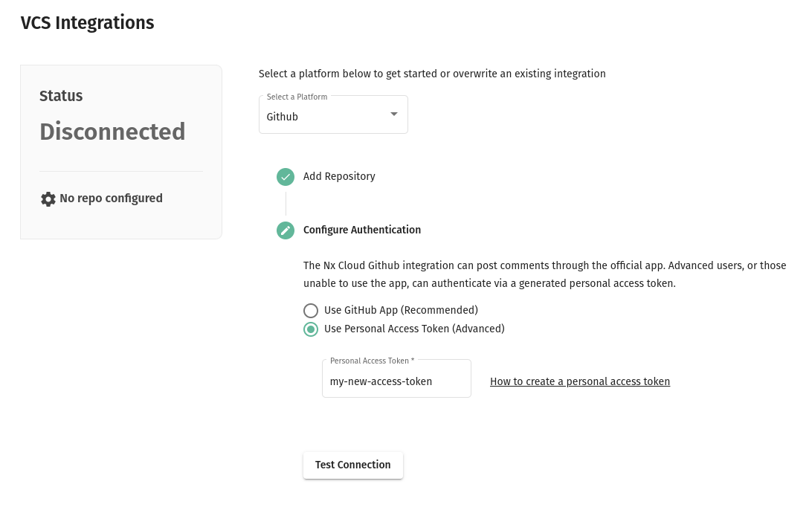Image resolution: width=812 pixels, height=510 pixels.
Task: Click the dropdown arrow in Select a Platform
Action: (x=393, y=114)
